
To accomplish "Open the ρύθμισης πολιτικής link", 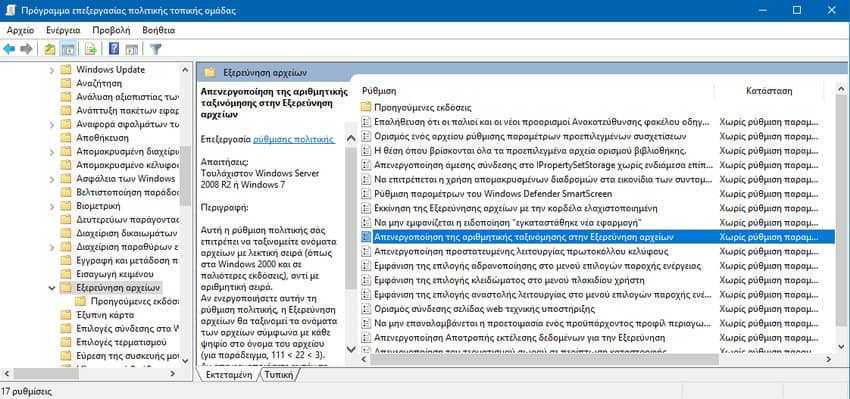I will pos(293,139).
